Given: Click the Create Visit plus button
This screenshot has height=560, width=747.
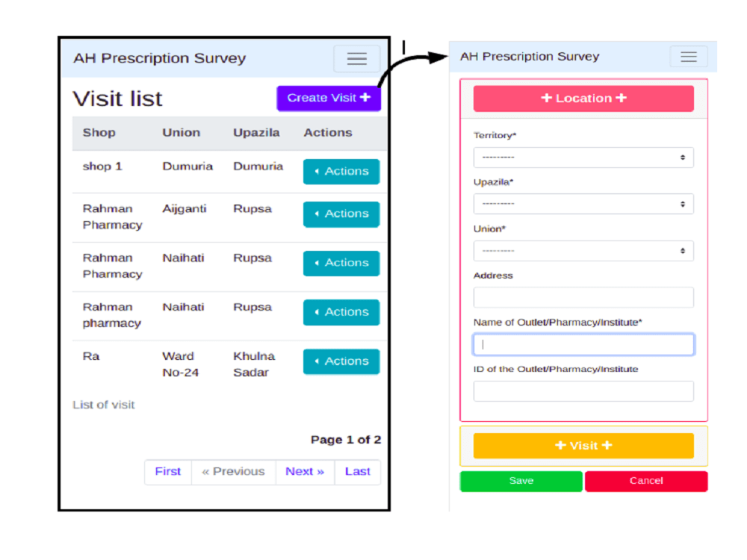Looking at the screenshot, I should coord(329,98).
